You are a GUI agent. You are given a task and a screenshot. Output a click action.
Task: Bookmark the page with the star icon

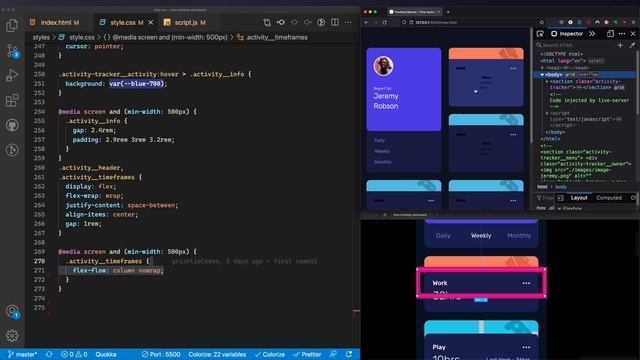pos(542,22)
